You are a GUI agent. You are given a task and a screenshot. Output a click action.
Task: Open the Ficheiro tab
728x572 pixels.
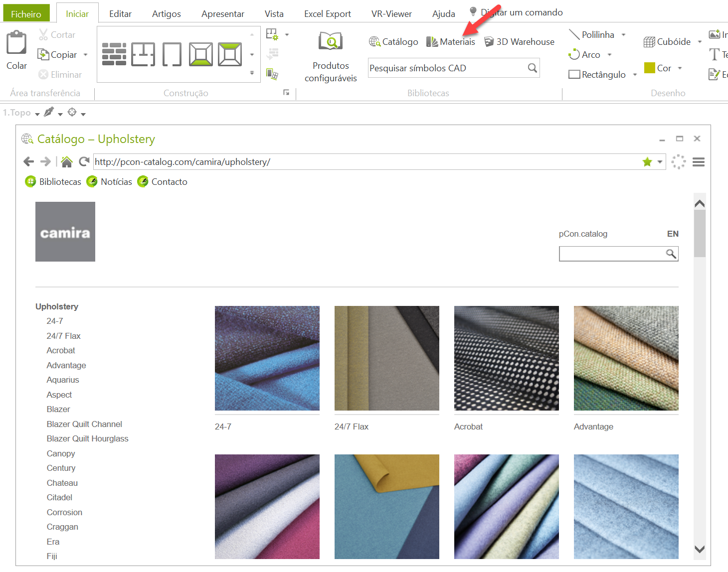tap(26, 13)
